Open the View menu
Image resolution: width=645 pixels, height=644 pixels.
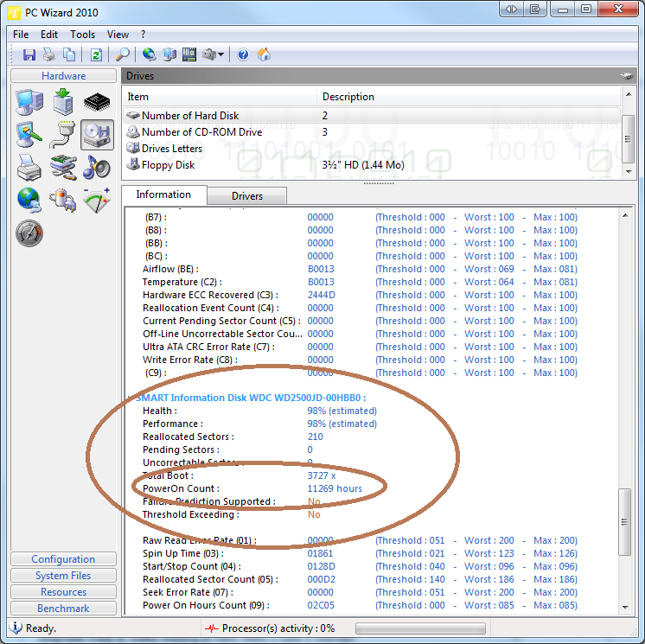coord(118,35)
